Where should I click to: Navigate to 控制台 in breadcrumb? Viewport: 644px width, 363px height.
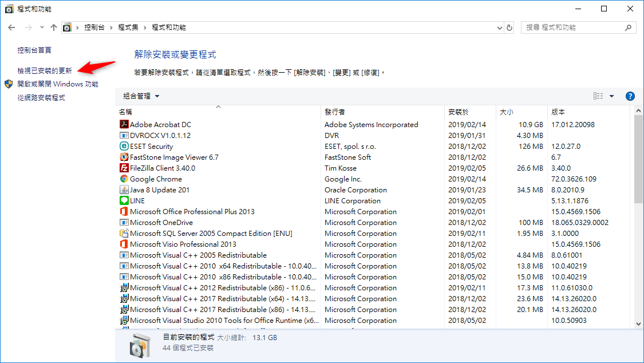(94, 27)
